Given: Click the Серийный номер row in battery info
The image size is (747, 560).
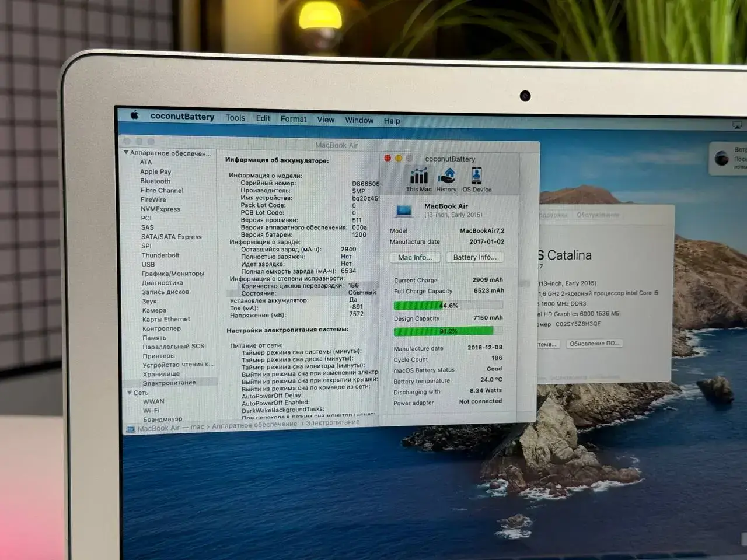Looking at the screenshot, I should (309, 183).
